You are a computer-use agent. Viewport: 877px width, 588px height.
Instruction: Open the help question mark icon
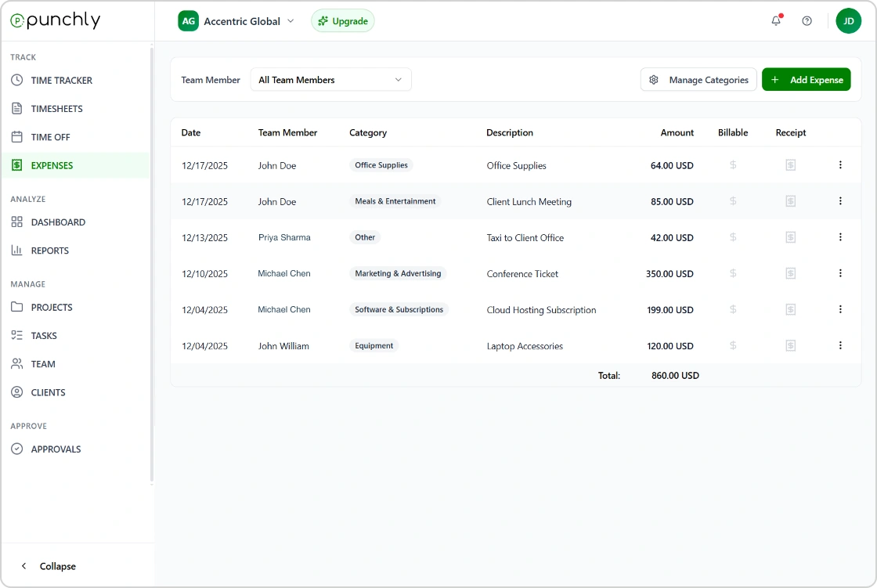coord(807,21)
